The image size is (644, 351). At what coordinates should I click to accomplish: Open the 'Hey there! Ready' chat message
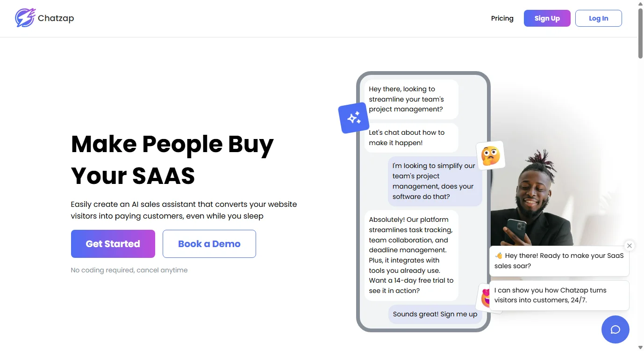click(559, 261)
